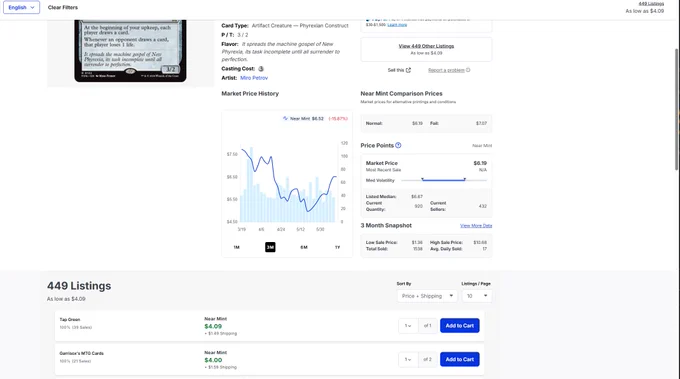Click View More Data link

point(476,226)
